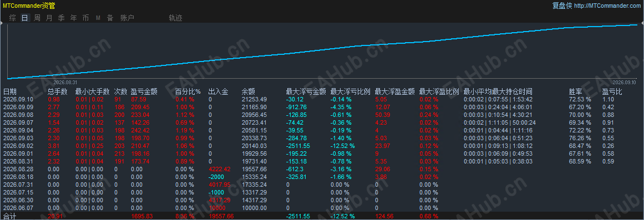
Task: Select the 日 daily tab
Action: 25,18
